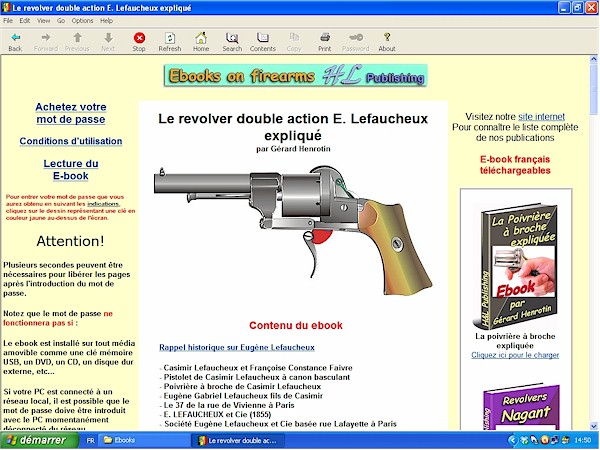Click the 'indications' link in red text
This screenshot has height=450, width=600.
click(x=103, y=204)
